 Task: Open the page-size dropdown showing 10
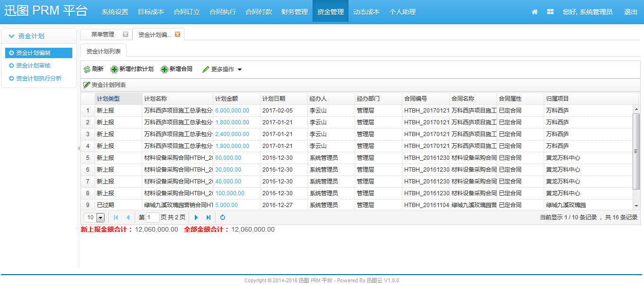[100, 217]
